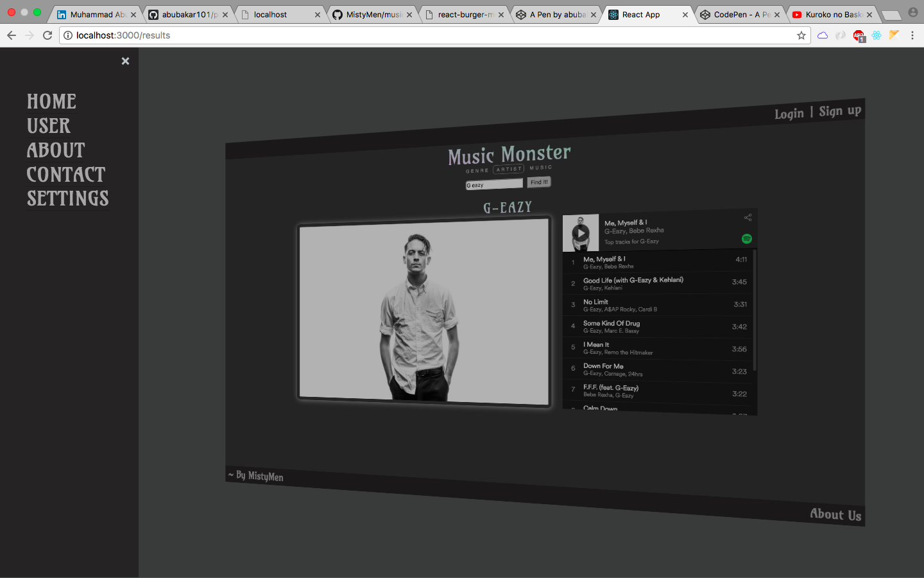Bookmark this page with the star icon
The width and height of the screenshot is (924, 578).
click(x=801, y=35)
